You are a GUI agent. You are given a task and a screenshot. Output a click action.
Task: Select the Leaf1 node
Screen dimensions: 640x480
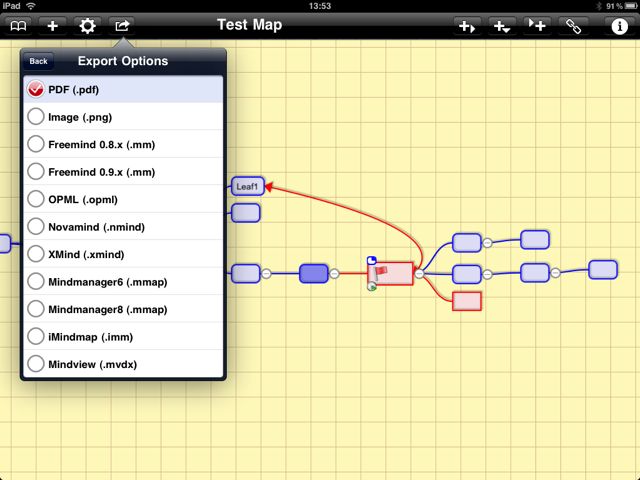[x=248, y=187]
